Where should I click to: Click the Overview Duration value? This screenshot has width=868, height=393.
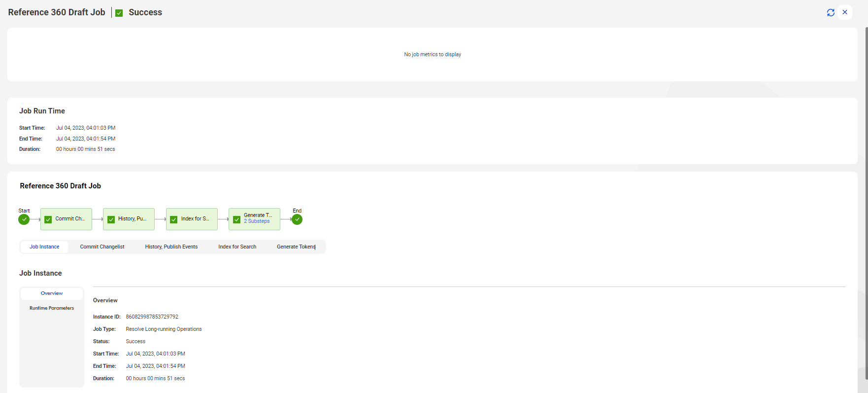tap(155, 378)
